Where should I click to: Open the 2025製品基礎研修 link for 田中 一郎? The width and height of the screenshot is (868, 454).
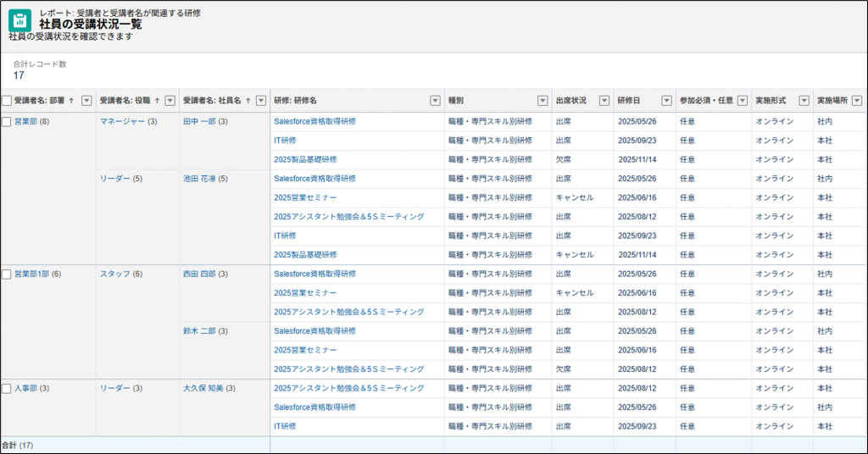(305, 159)
